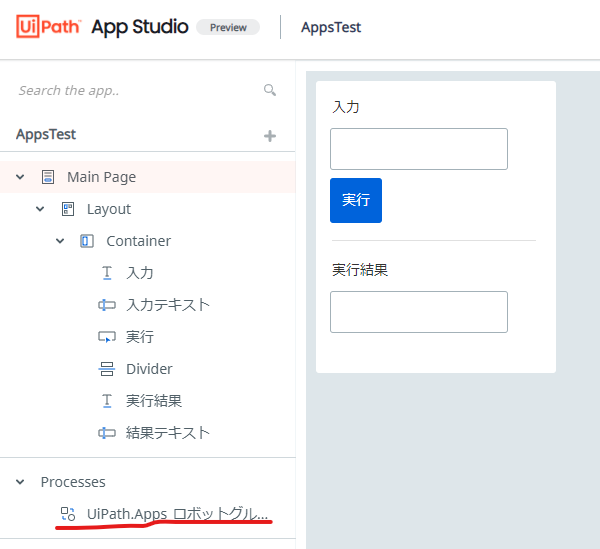Collapse the Processes section

pos(20,482)
